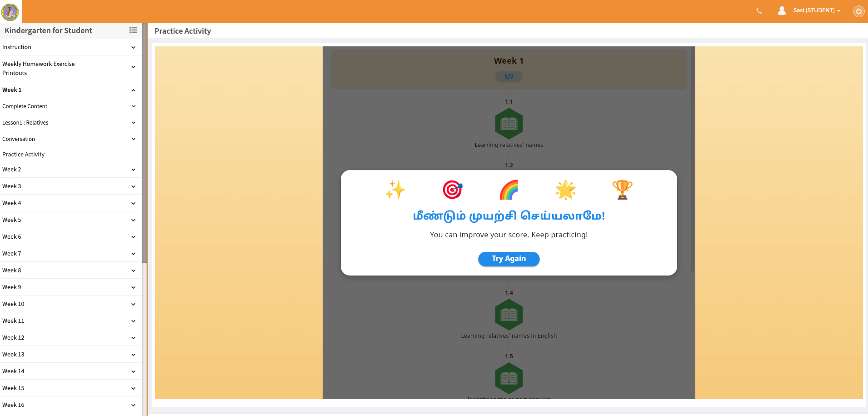The width and height of the screenshot is (868, 416).
Task: Open lesson 1.1 book hexagon icon
Action: pyautogui.click(x=509, y=124)
